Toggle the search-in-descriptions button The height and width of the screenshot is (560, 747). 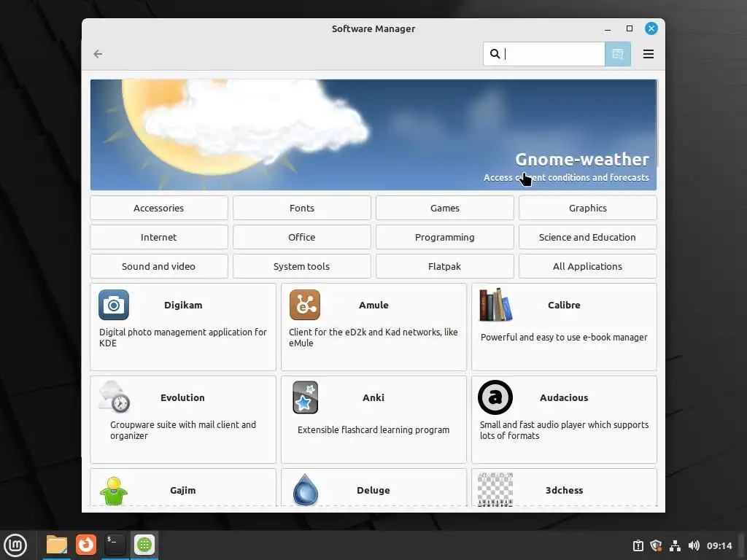tap(618, 54)
